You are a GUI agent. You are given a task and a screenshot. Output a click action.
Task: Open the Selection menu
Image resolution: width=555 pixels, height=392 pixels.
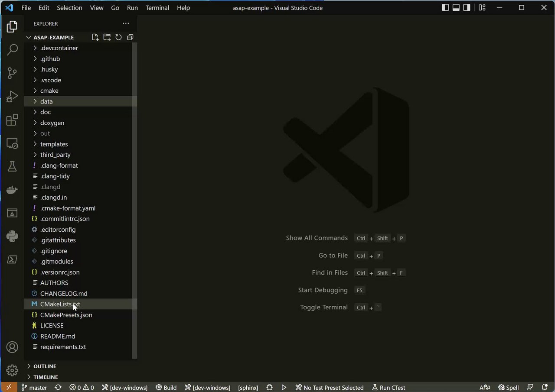click(69, 8)
